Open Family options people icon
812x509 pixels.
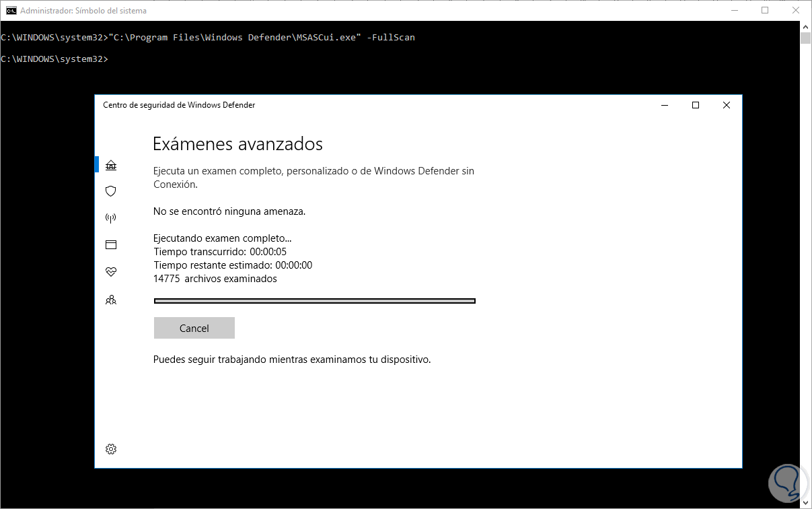[111, 300]
